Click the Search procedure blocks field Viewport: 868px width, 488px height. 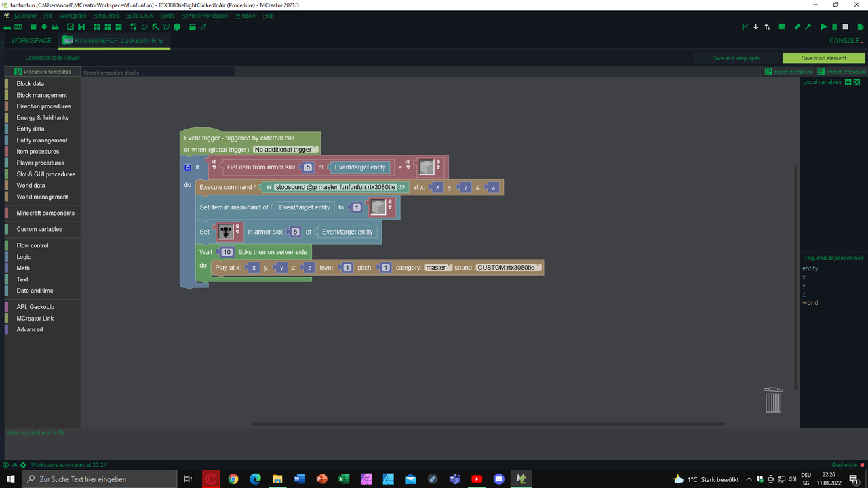(158, 72)
